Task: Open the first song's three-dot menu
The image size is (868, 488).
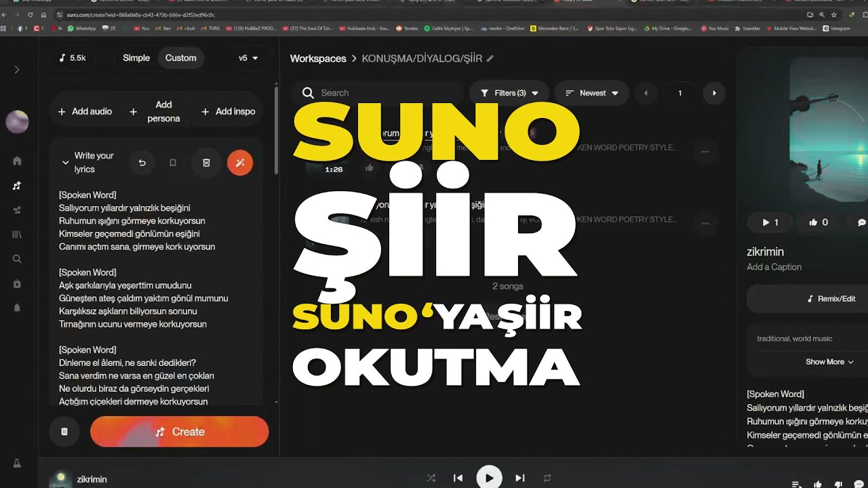Action: click(705, 151)
